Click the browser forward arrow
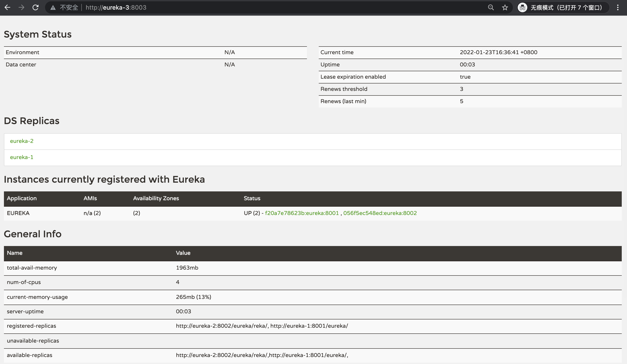 [21, 7]
